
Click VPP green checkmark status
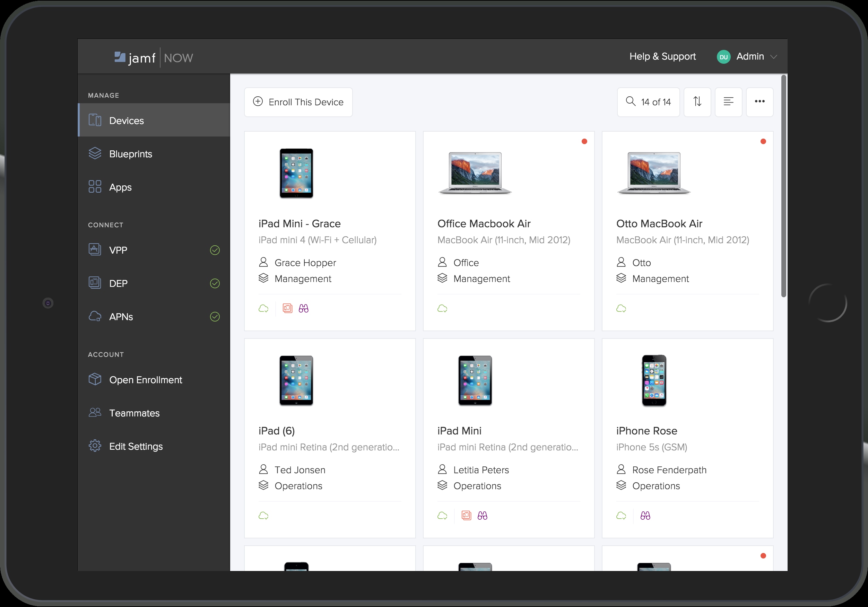point(215,250)
